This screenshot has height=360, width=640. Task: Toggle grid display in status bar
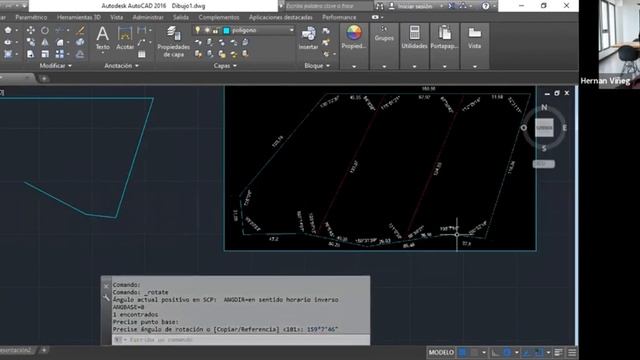tap(462, 352)
